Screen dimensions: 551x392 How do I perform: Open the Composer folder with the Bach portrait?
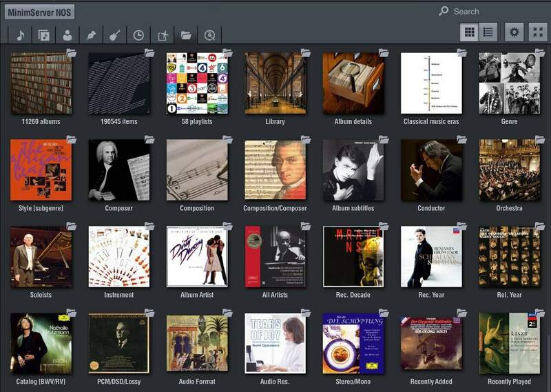point(118,170)
